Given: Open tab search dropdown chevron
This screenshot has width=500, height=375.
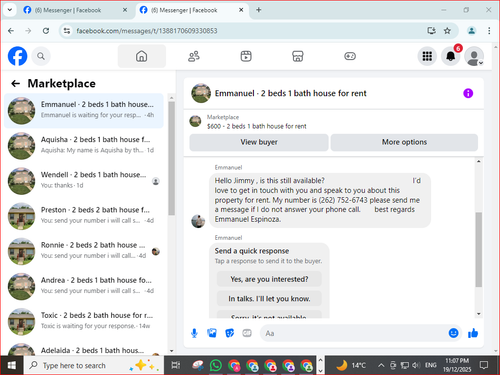Looking at the screenshot, I should [x=10, y=10].
